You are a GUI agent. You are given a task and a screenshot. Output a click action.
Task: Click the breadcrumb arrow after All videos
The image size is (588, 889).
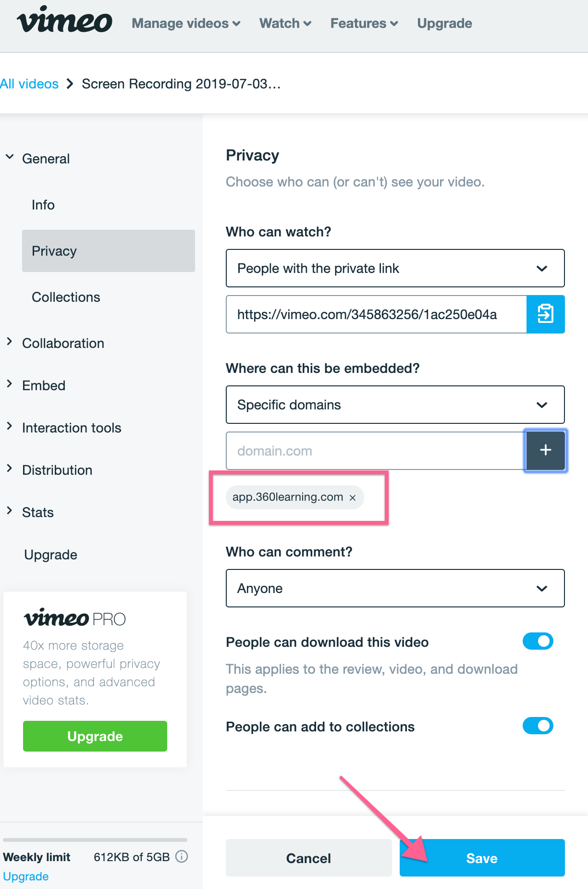click(x=70, y=84)
